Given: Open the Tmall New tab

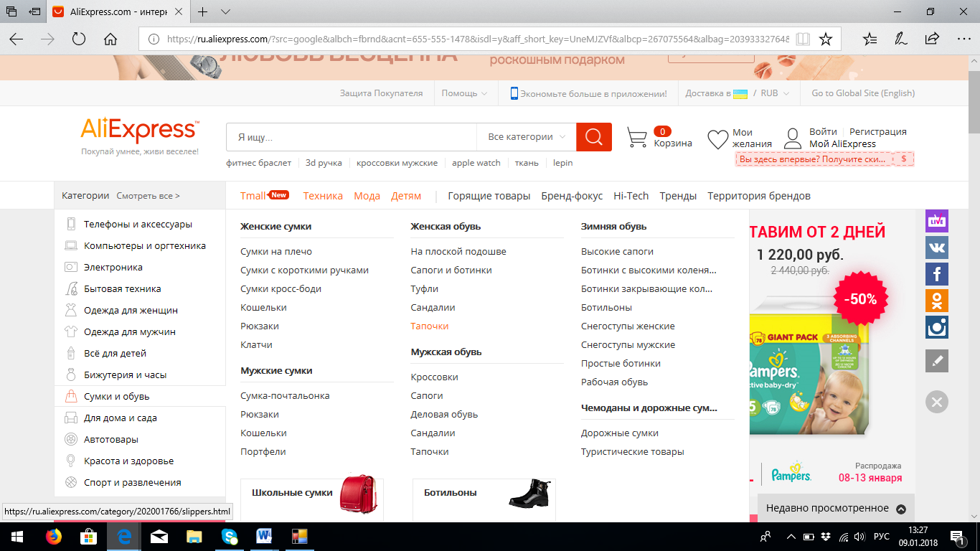Looking at the screenshot, I should (x=264, y=195).
